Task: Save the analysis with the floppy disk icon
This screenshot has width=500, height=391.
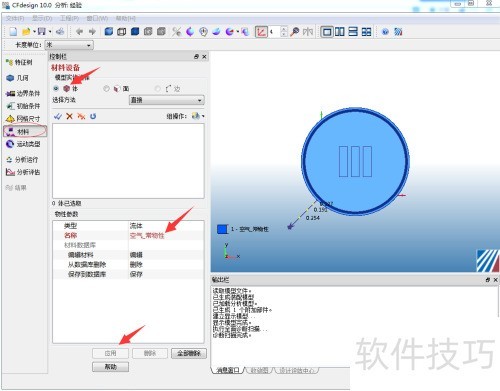Action: point(42,32)
